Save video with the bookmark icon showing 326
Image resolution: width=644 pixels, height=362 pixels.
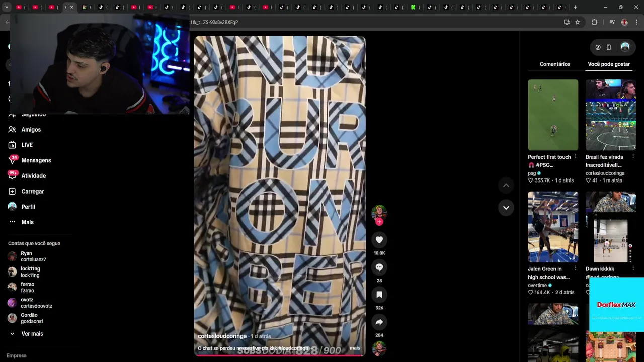(379, 295)
